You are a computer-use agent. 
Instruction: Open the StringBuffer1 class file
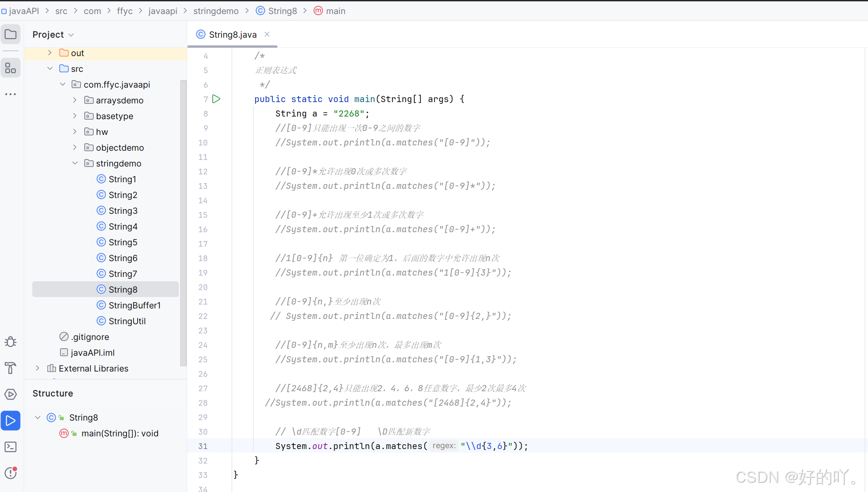pyautogui.click(x=134, y=305)
